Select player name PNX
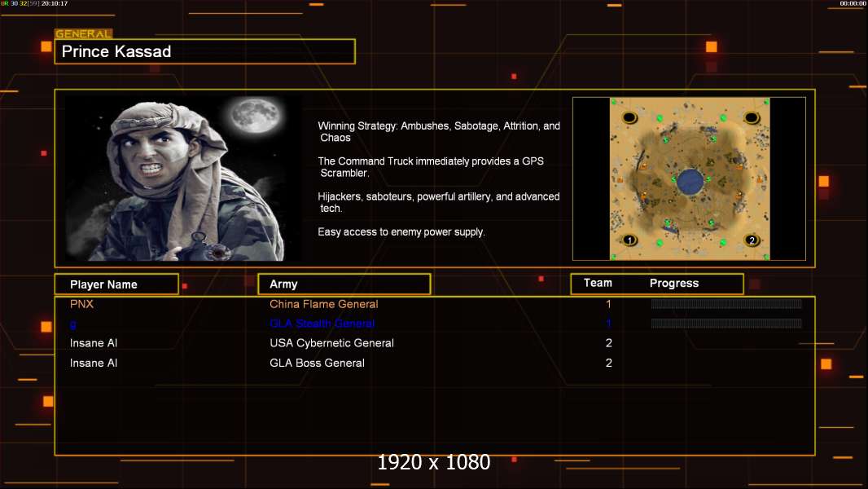Viewport: 868px width, 489px height. pyautogui.click(x=81, y=304)
